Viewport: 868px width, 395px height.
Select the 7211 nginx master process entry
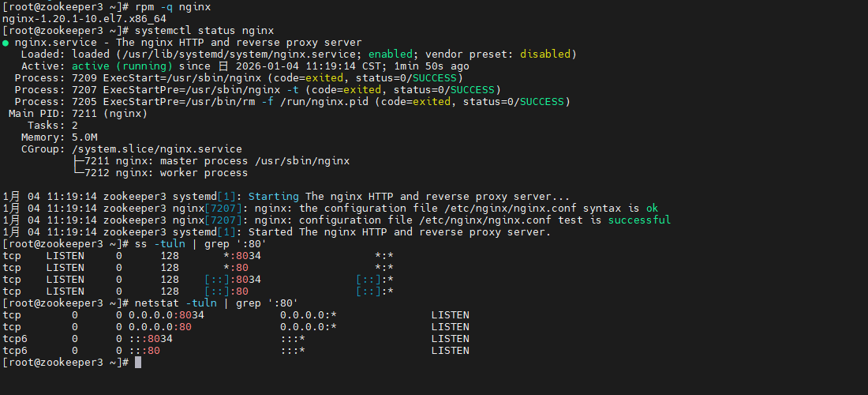click(x=211, y=160)
